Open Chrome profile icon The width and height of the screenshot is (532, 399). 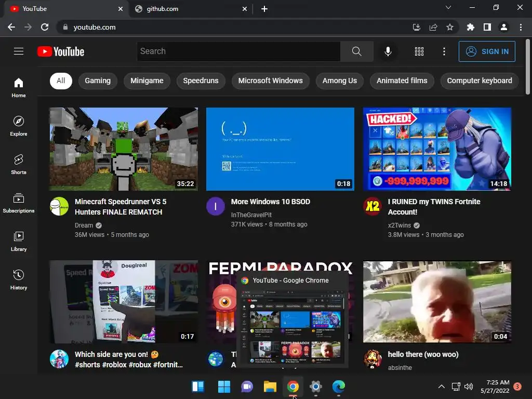click(x=503, y=27)
